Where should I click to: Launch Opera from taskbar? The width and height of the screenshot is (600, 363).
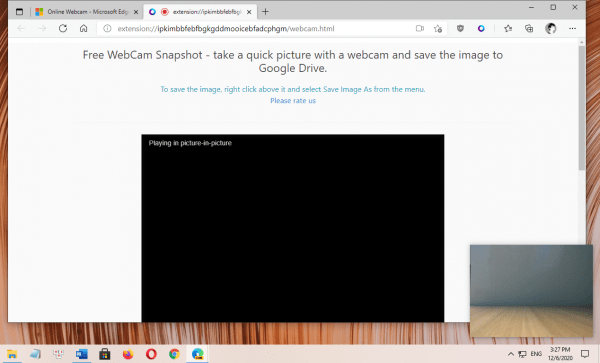[x=151, y=354]
